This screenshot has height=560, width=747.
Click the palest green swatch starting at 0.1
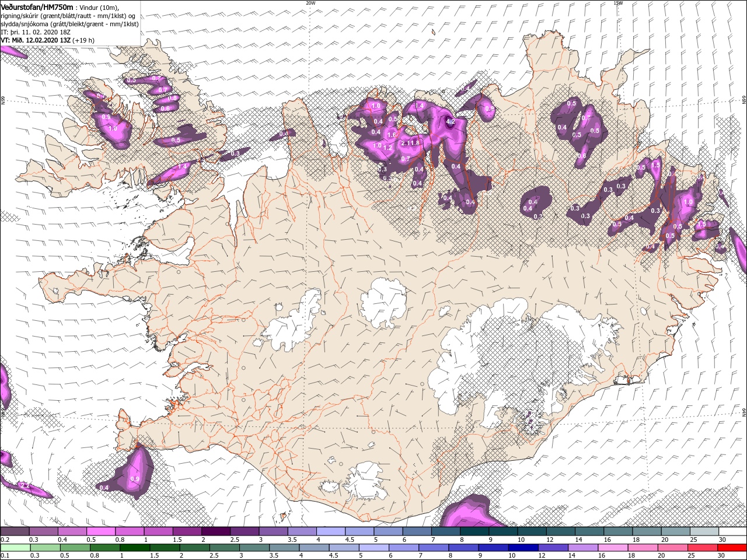(15, 548)
